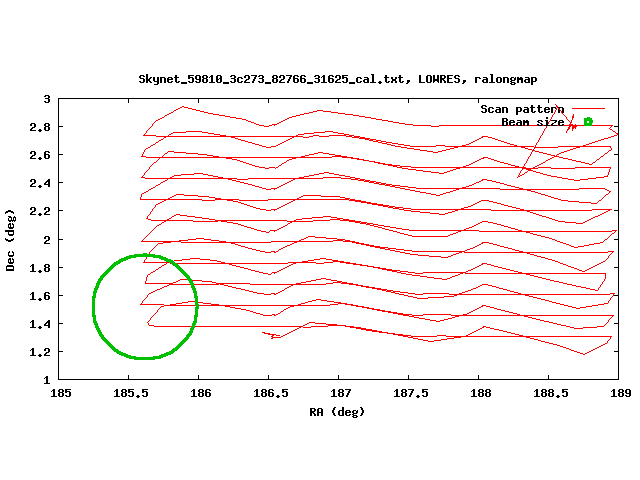Click the x-axis tick label 189
Image resolution: width=640 pixels, height=480 pixels.
pyautogui.click(x=620, y=393)
